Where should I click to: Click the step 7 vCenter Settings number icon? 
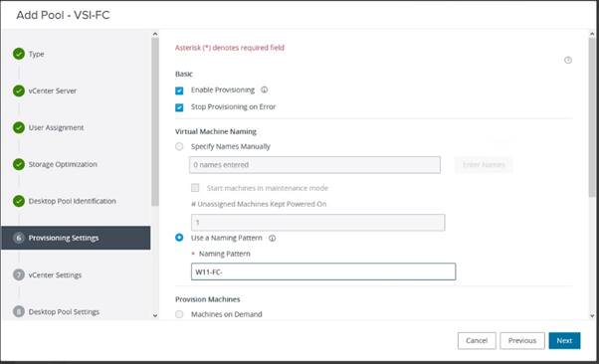tap(19, 274)
